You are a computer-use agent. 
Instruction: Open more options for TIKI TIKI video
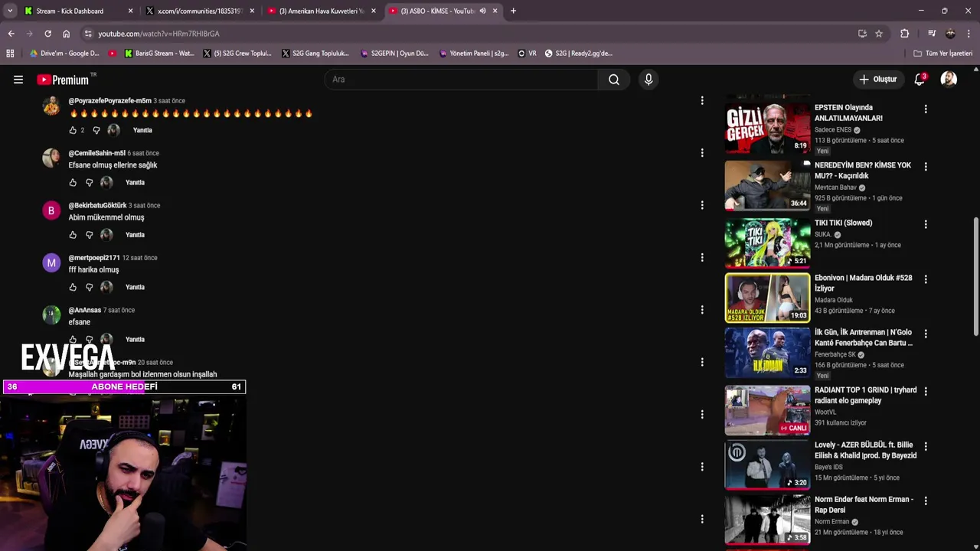[926, 224]
